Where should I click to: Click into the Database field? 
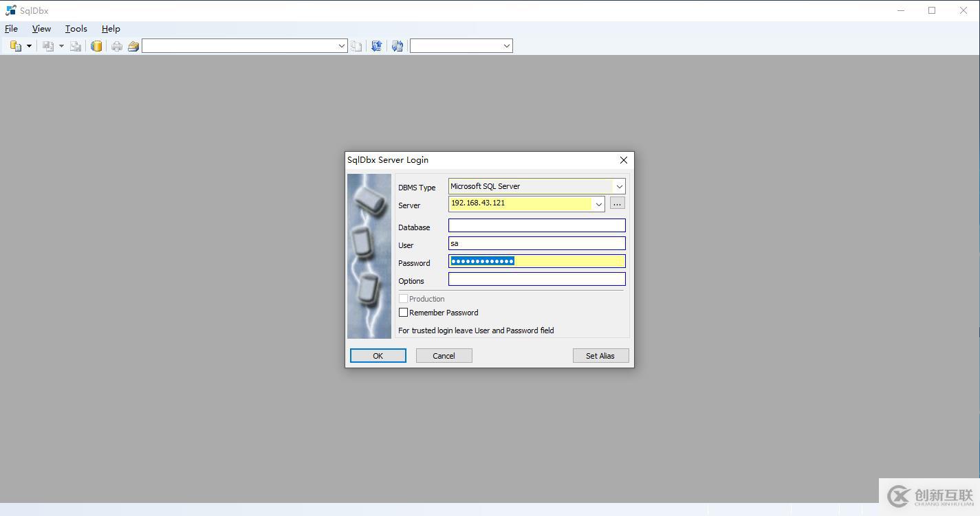tap(537, 225)
